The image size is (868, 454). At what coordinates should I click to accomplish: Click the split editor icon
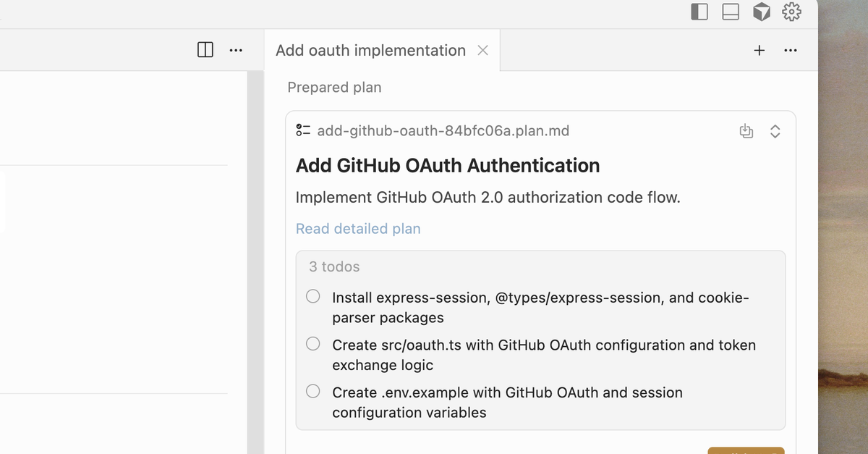(205, 50)
